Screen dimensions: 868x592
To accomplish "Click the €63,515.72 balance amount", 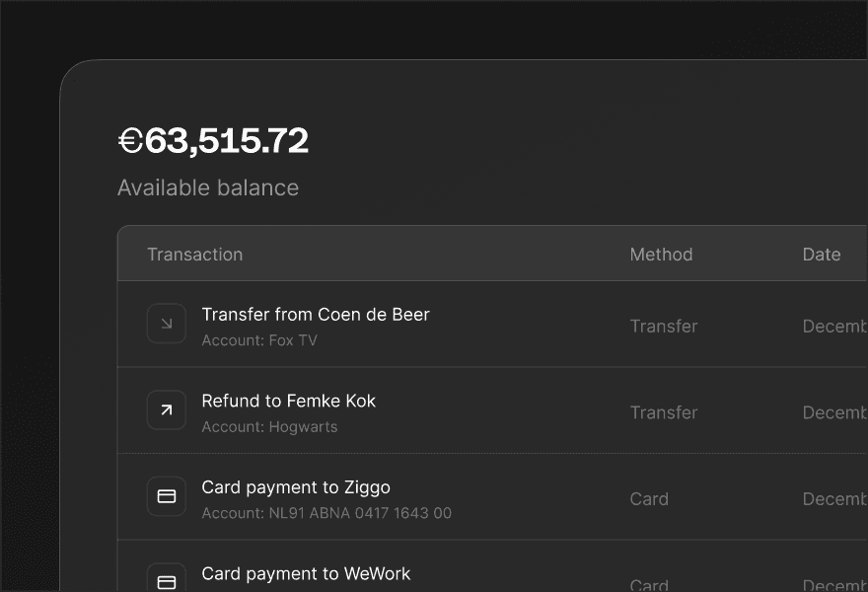I will (x=213, y=141).
